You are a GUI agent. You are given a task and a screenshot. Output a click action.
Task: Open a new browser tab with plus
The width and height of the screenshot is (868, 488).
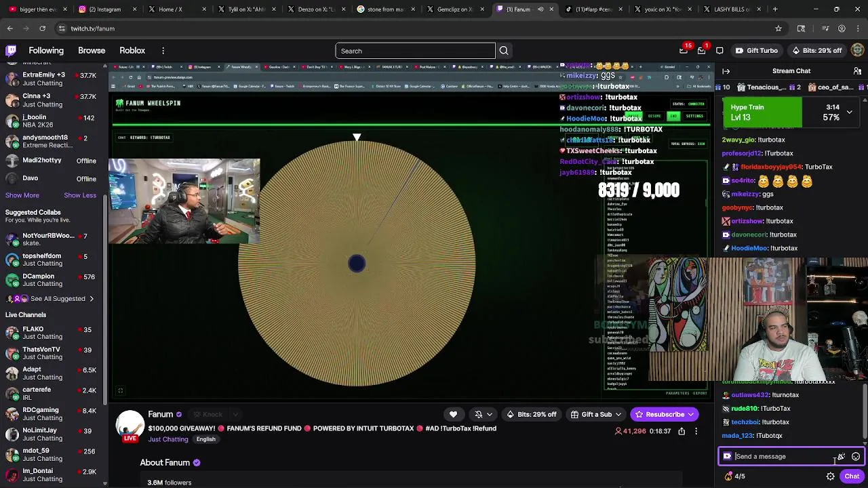[775, 9]
